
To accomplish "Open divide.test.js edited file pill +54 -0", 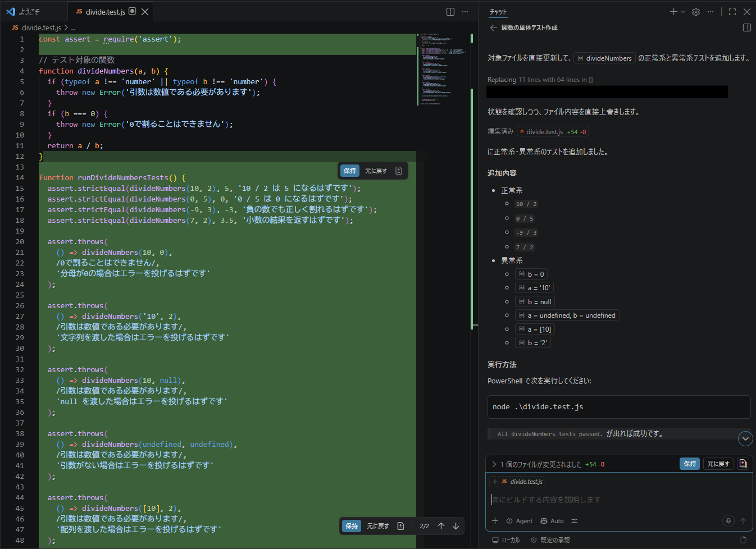I will pos(553,132).
